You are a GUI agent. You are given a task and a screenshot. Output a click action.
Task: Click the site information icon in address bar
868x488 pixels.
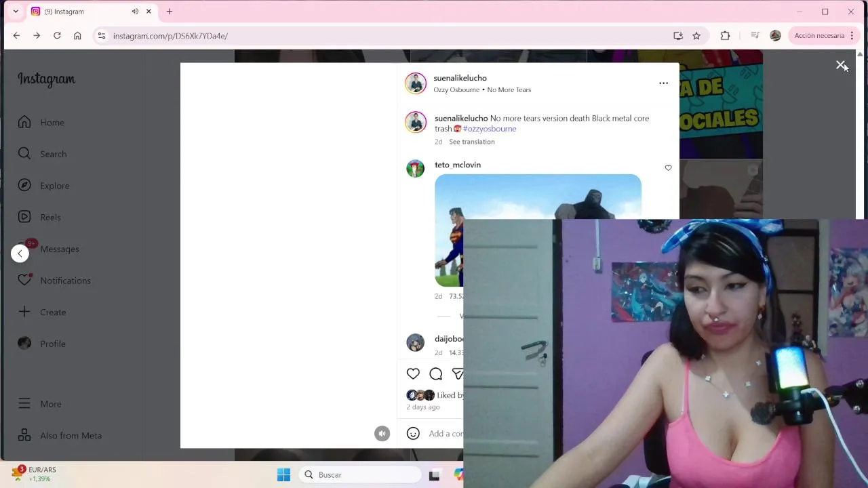click(x=101, y=36)
